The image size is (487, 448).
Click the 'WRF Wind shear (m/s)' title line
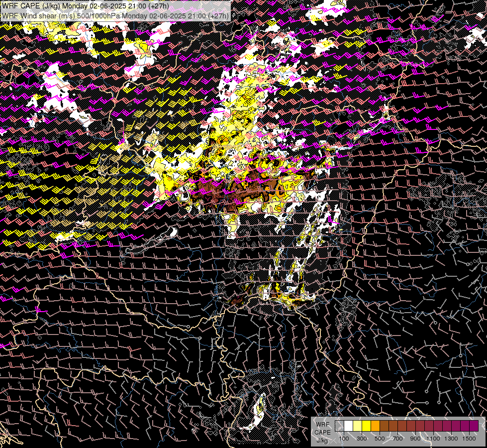click(115, 16)
